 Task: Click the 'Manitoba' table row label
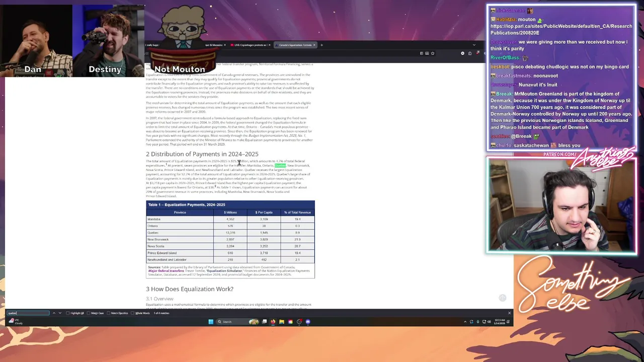pos(154,219)
